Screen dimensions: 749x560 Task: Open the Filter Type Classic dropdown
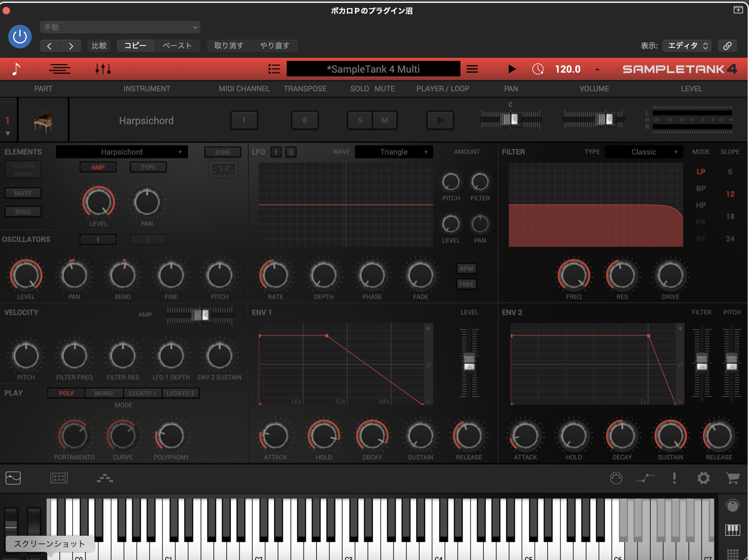point(644,152)
